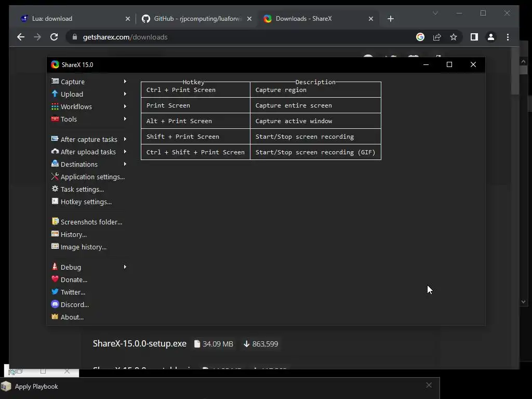Screen dimensions: 532x399
Task: Click the '863,599' download count
Action: [x=265, y=344]
